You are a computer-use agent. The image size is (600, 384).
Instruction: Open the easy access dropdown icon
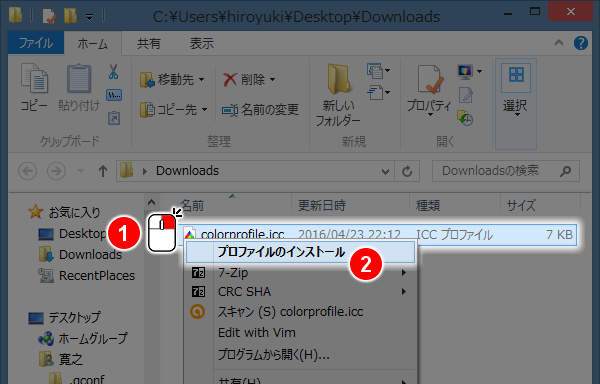pyautogui.click(x=378, y=93)
